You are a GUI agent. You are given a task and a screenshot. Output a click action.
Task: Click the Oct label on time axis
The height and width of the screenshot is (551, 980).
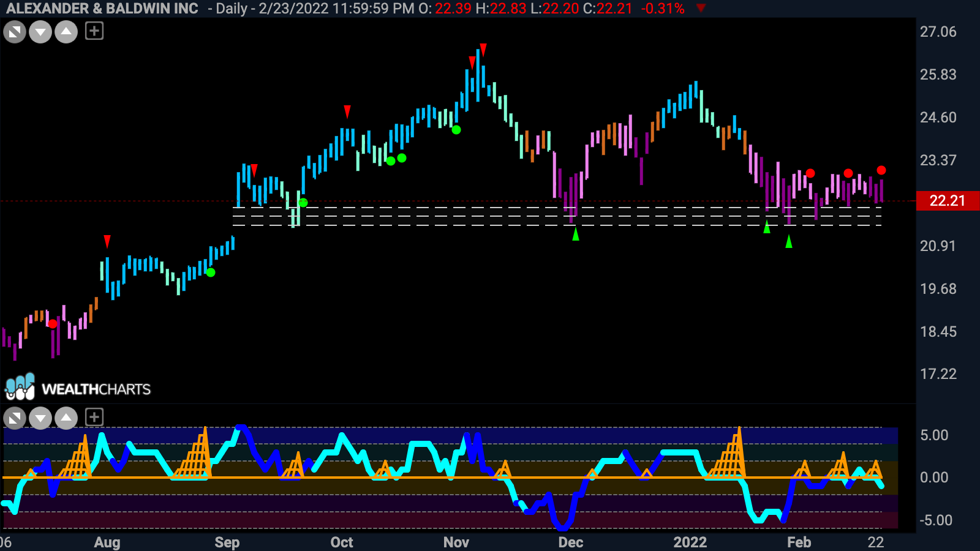[342, 542]
